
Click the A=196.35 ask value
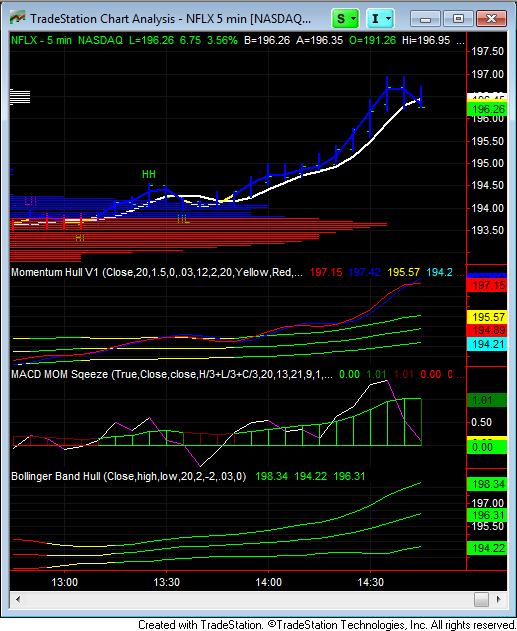click(x=319, y=40)
